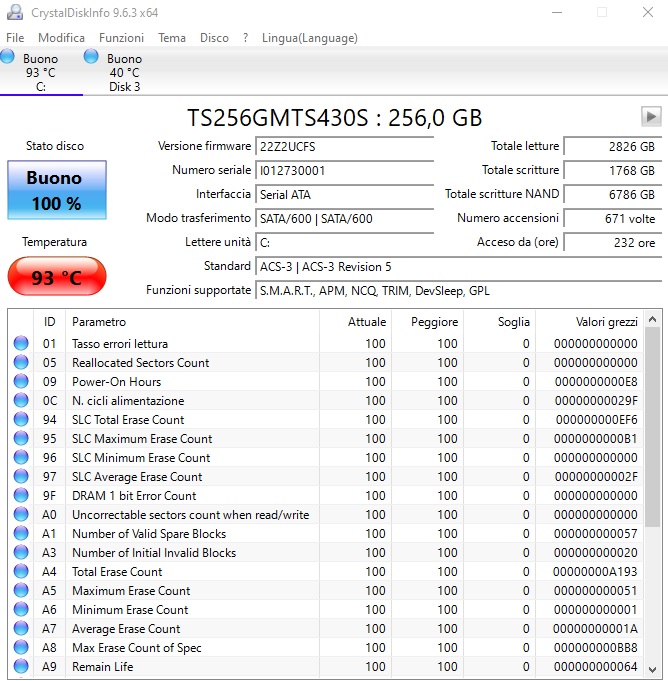Click status orb for Uncorrectable sectors count row
Image resolution: width=668 pixels, height=681 pixels.
tap(21, 514)
